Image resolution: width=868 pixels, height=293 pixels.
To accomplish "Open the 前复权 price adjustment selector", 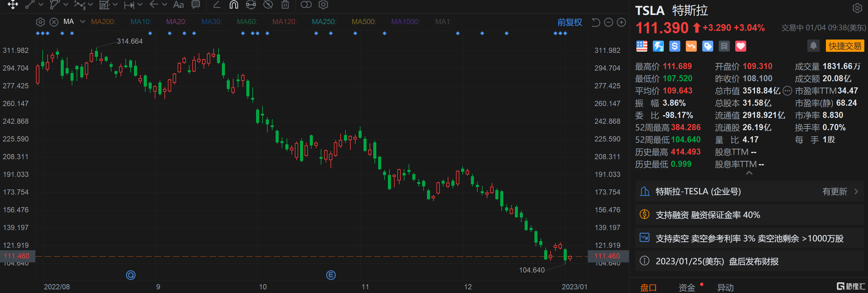I will [570, 22].
